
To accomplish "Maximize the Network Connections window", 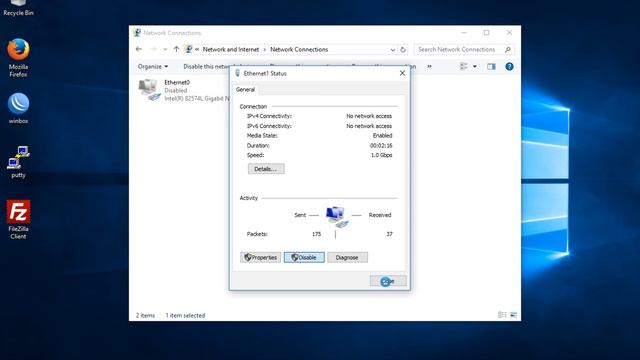I will [x=487, y=33].
